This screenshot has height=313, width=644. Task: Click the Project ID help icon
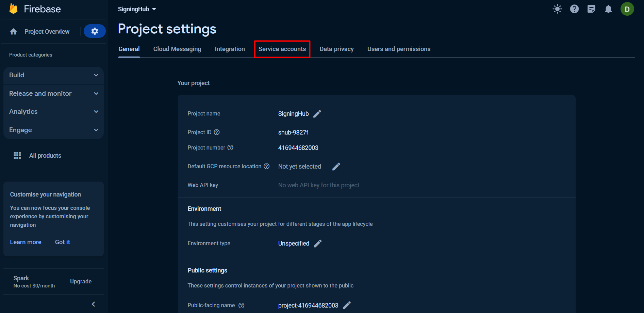(217, 132)
